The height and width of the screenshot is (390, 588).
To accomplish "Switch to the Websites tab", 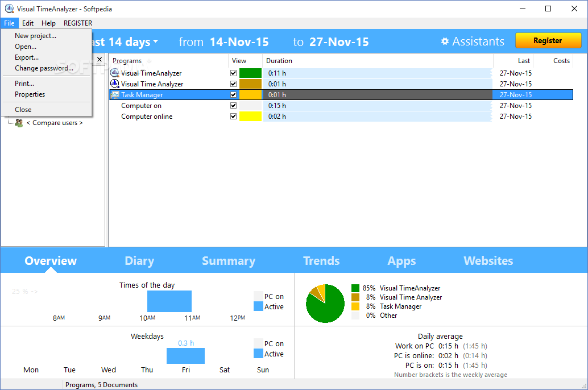I will click(488, 260).
